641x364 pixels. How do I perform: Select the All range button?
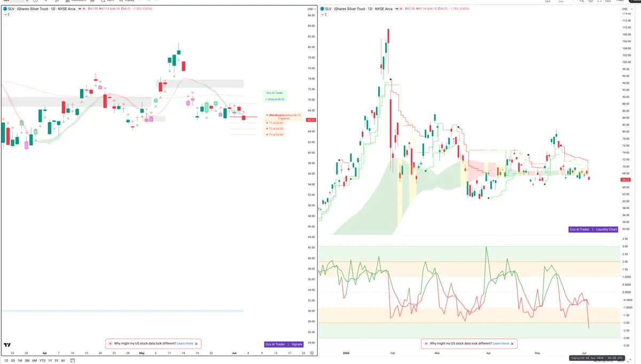coord(63,361)
